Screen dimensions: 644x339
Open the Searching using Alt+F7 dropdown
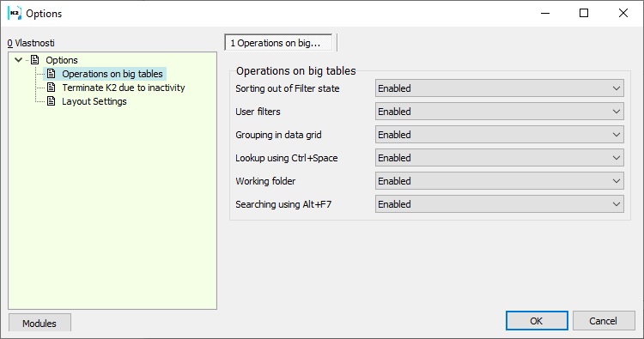(500, 204)
